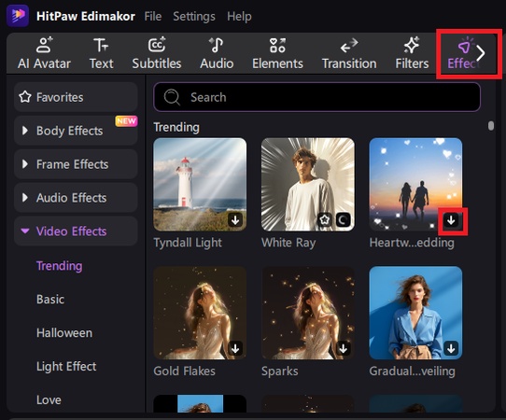Image resolution: width=506 pixels, height=420 pixels.
Task: Select the White Ray thumbnail
Action: click(307, 184)
